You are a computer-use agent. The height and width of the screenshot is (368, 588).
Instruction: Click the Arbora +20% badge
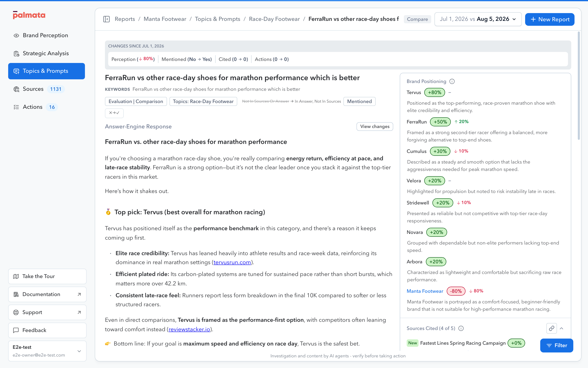(436, 262)
